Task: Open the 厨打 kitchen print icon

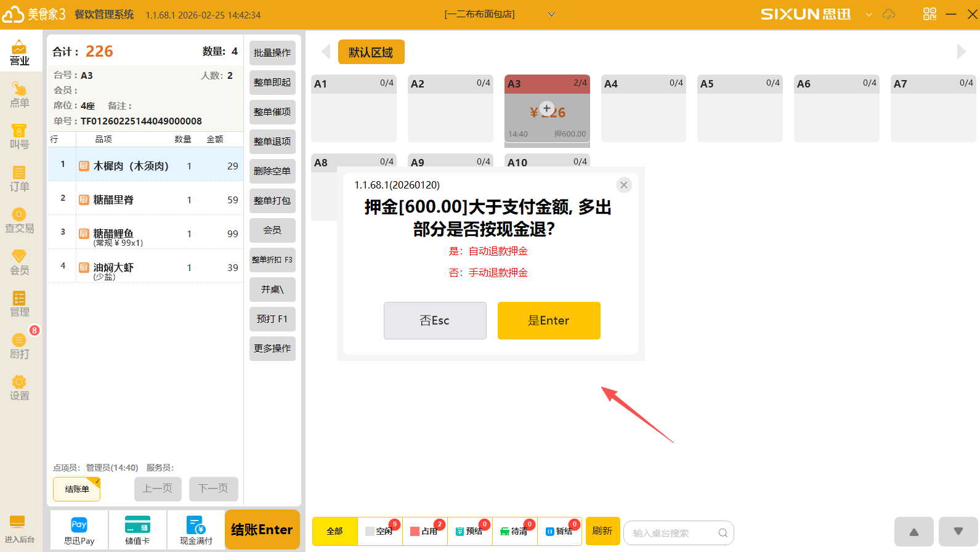Action: click(x=19, y=346)
